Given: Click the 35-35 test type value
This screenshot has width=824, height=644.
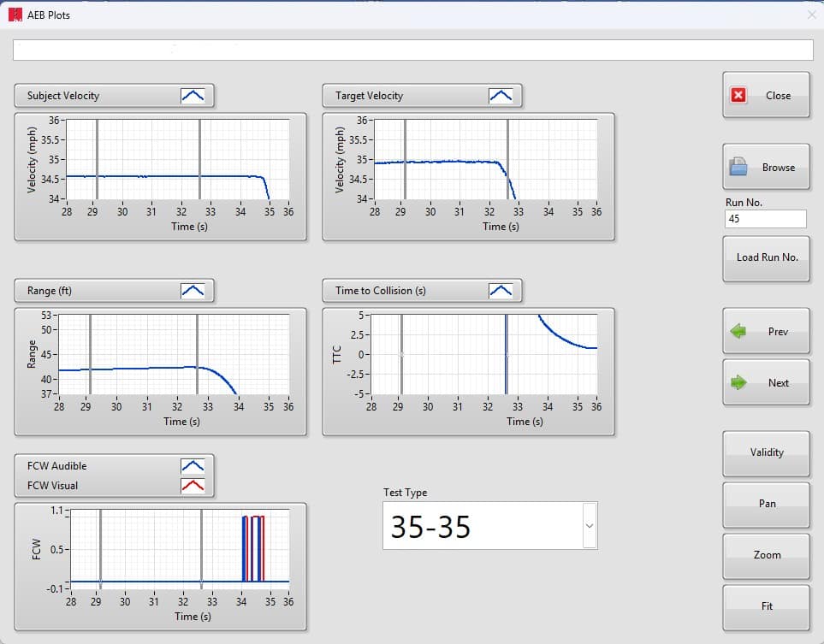Looking at the screenshot, I should [x=430, y=527].
